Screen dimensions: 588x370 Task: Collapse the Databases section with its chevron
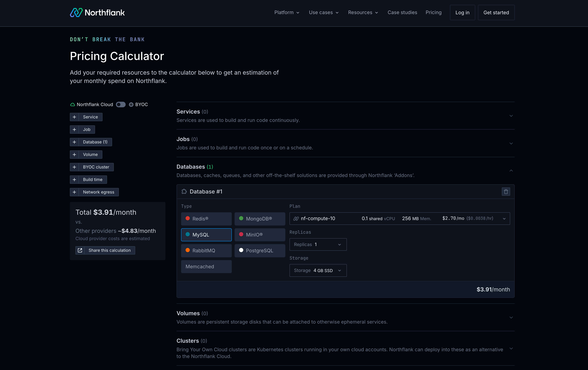coord(511,171)
